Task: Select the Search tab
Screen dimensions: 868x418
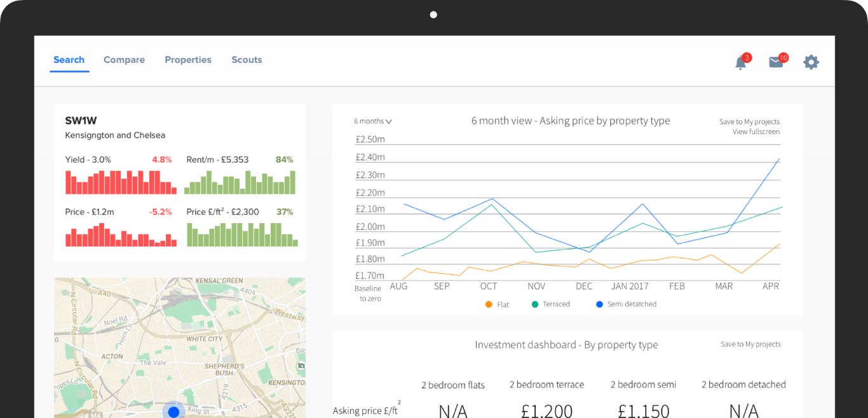Action: click(x=69, y=60)
